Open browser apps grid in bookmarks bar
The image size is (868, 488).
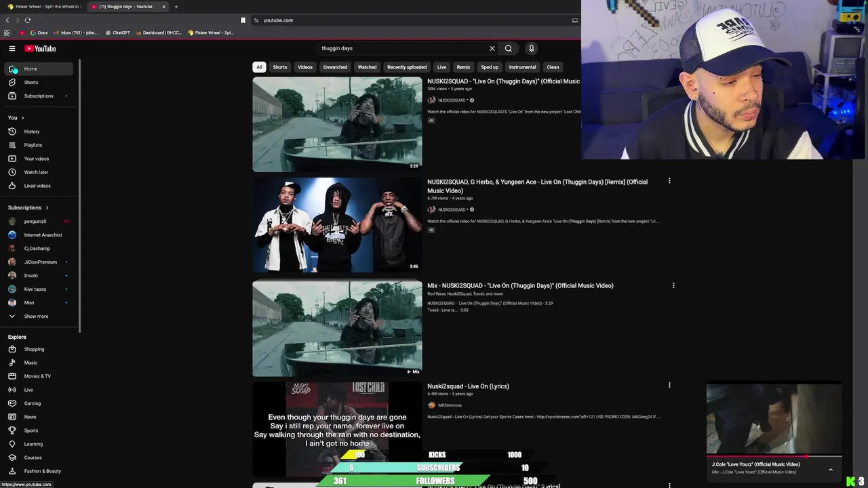pos(7,33)
